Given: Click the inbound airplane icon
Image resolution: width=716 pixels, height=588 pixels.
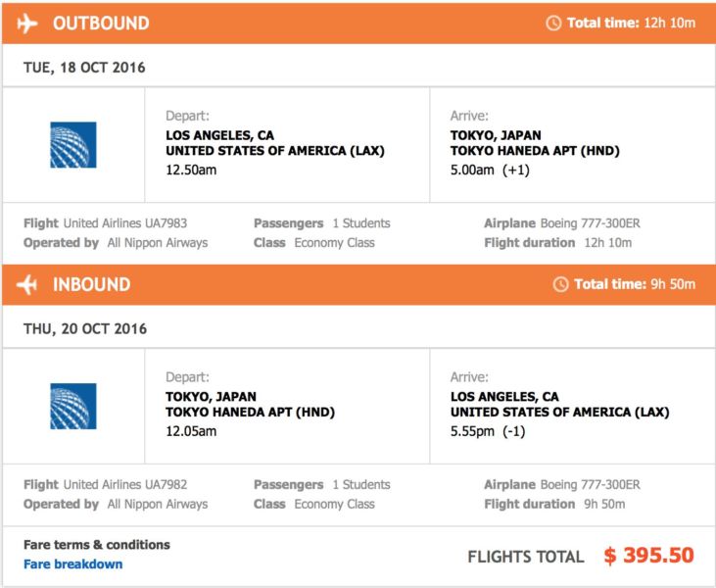Looking at the screenshot, I should click(27, 284).
